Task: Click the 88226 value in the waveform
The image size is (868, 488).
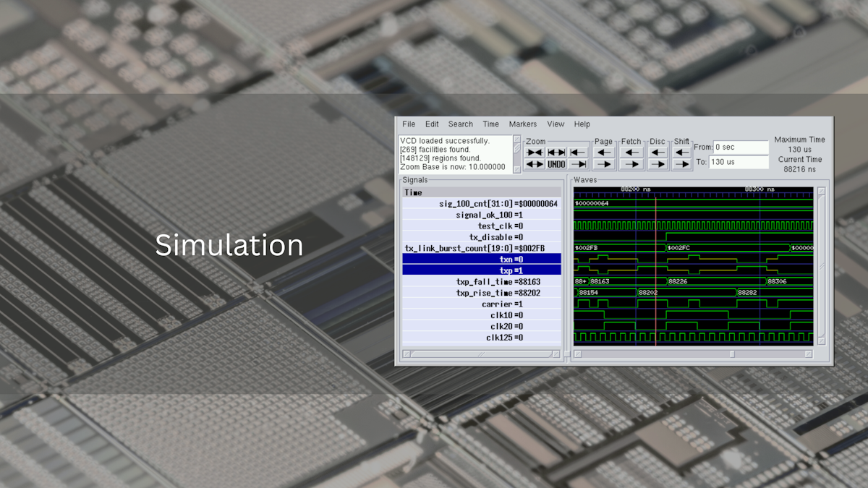Action: point(678,281)
